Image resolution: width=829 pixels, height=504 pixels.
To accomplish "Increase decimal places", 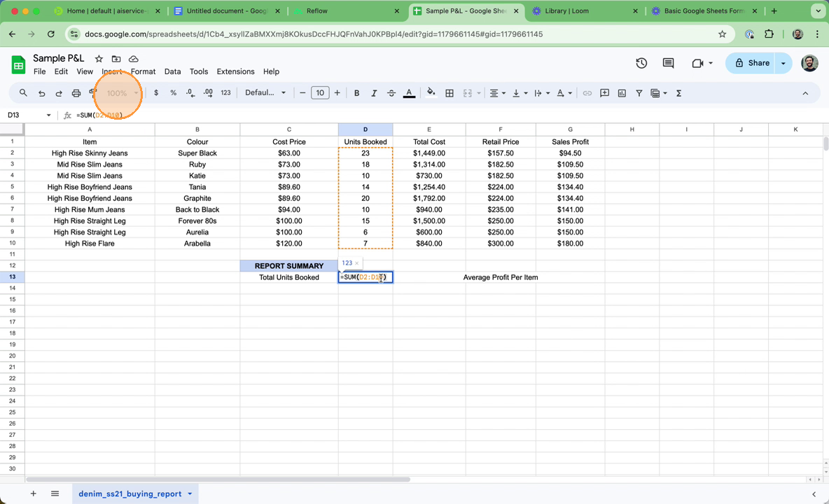I will (209, 93).
